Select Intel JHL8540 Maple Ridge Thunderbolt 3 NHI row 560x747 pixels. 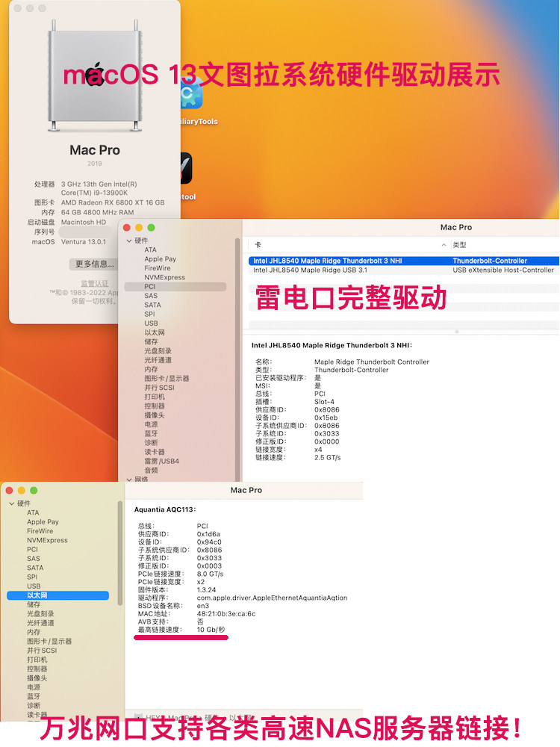coord(403,261)
